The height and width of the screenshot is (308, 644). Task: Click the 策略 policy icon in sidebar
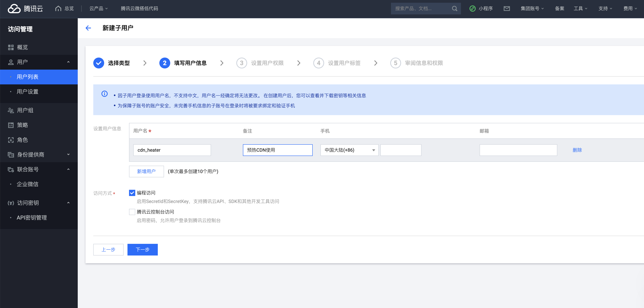11,125
